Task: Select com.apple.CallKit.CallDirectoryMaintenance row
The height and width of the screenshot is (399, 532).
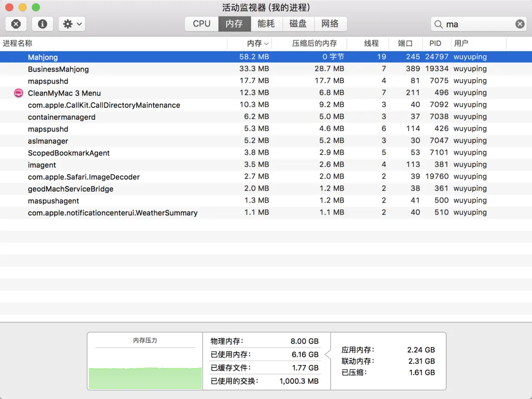Action: 266,105
